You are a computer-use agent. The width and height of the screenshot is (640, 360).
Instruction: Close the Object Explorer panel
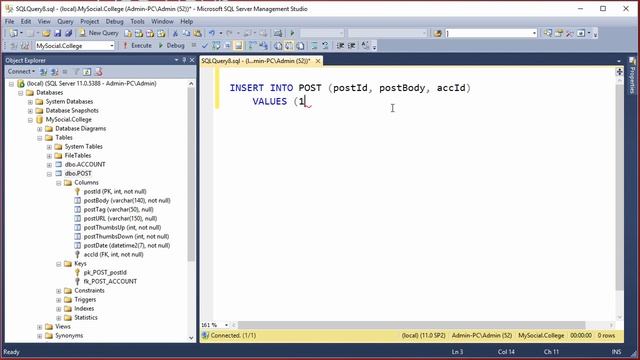[x=192, y=60]
